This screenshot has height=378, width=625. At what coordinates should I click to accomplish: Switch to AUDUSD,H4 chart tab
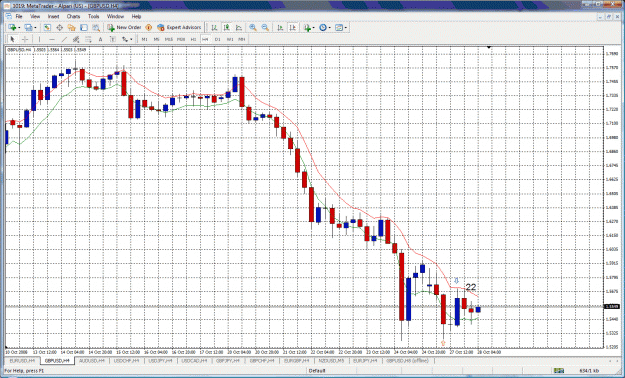click(x=91, y=360)
